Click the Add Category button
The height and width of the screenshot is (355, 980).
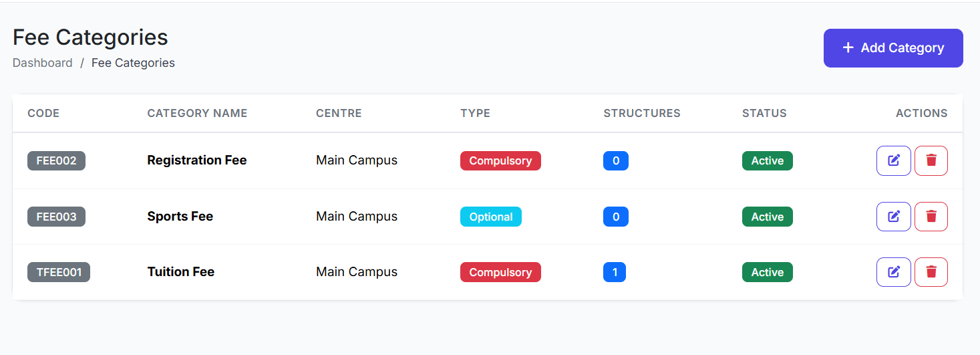[x=893, y=48]
